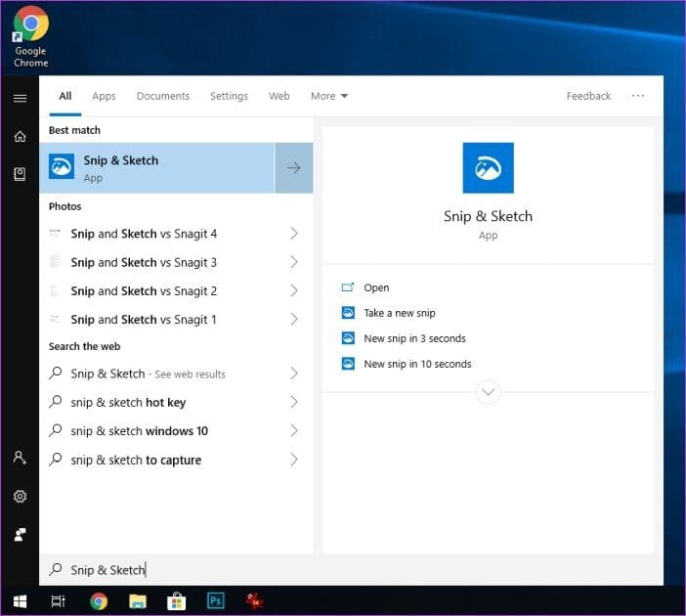Choose New snip in 10 seconds
Screen dimensions: 686x616
click(x=417, y=364)
